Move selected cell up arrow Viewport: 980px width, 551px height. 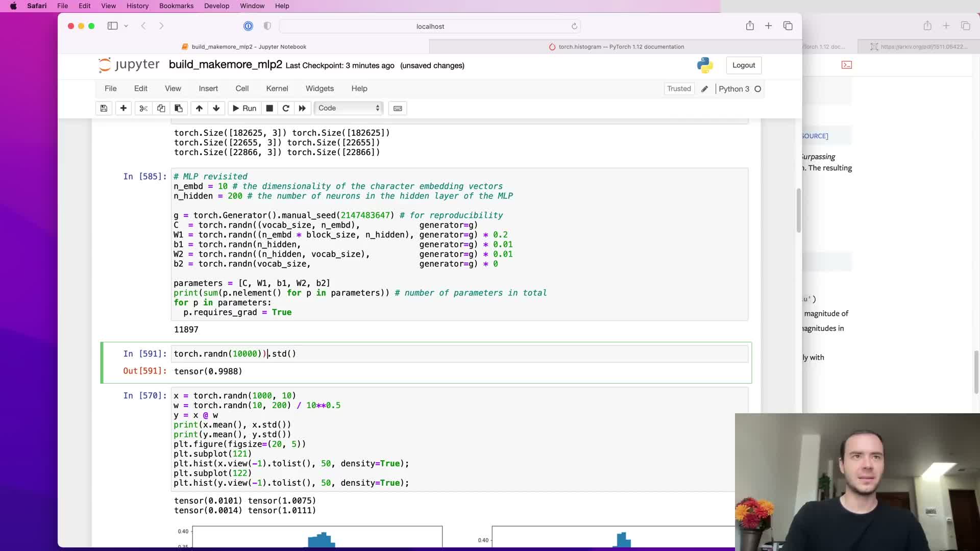(x=199, y=108)
